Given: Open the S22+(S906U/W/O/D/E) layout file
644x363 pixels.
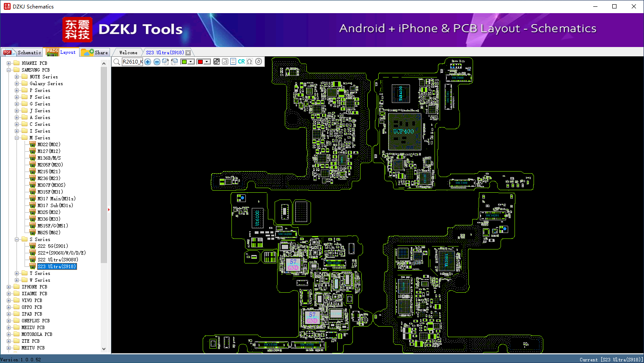Looking at the screenshot, I should [x=61, y=253].
